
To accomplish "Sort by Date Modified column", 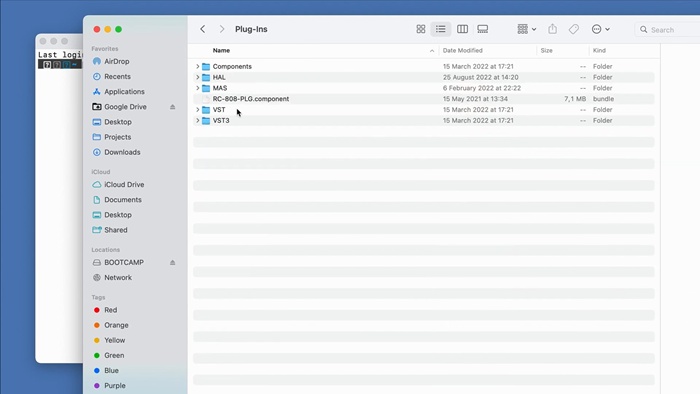I will point(462,50).
